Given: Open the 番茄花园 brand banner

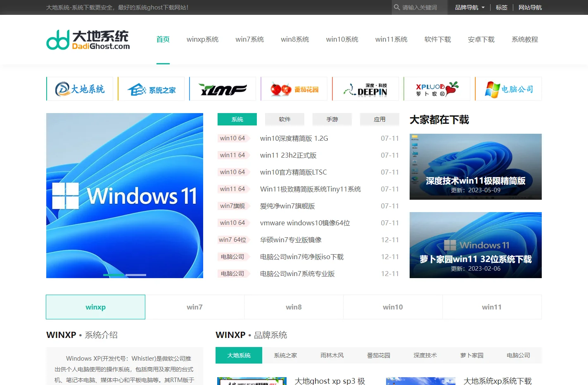Looking at the screenshot, I should tap(294, 89).
